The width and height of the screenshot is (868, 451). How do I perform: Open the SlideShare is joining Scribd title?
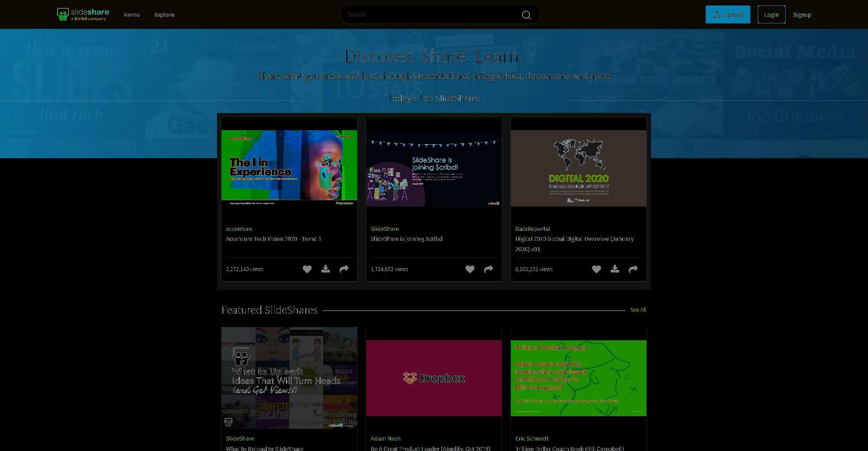406,239
